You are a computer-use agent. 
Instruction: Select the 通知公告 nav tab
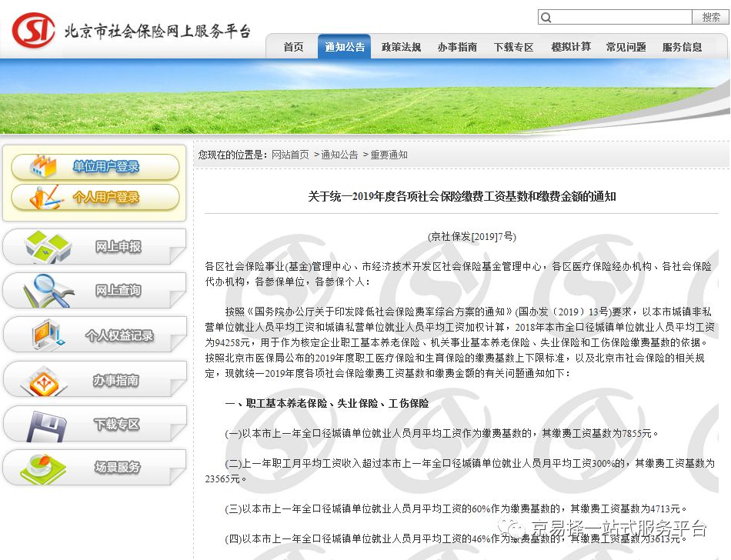345,47
